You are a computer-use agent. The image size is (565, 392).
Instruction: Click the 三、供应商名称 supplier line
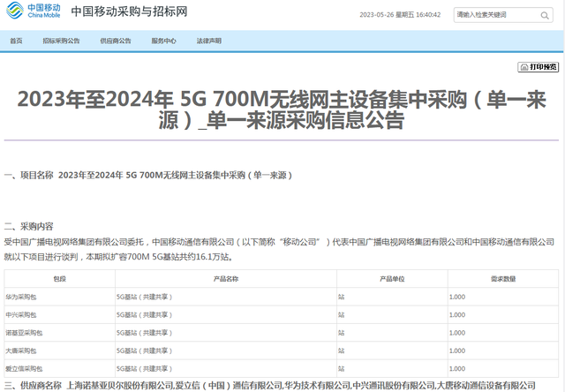tap(270, 386)
